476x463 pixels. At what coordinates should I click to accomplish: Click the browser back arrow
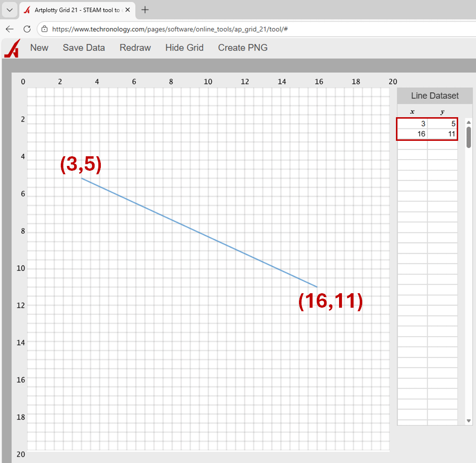click(10, 29)
